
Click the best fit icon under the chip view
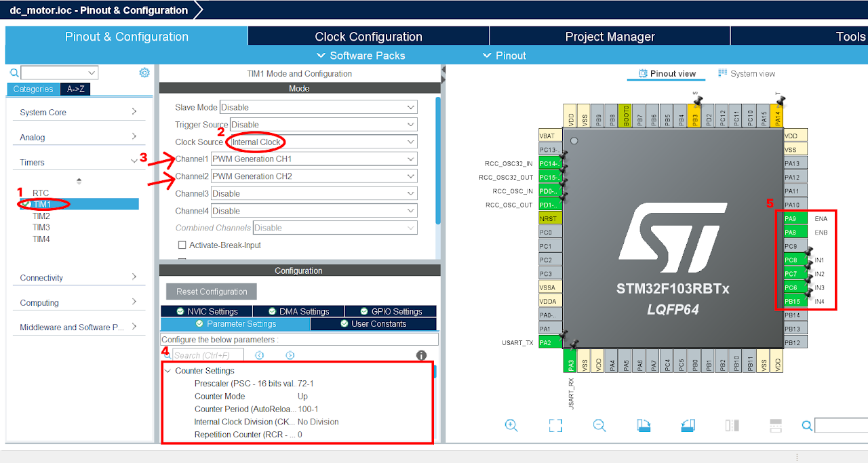(x=555, y=425)
